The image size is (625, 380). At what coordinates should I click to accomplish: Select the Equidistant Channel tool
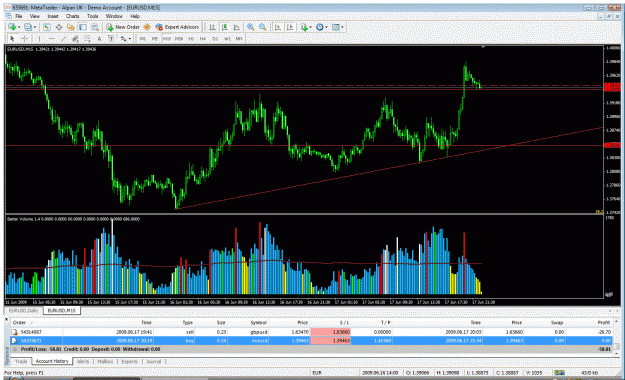click(x=75, y=39)
